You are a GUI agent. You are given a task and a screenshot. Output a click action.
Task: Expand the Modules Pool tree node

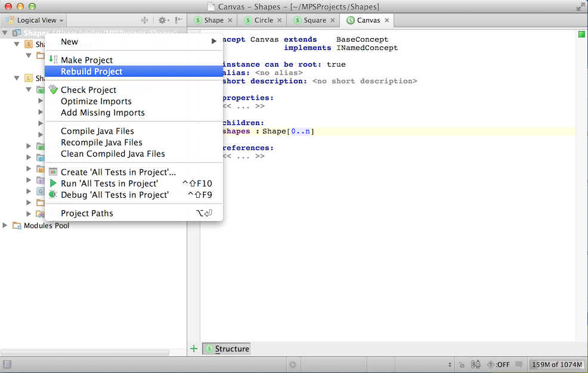pyautogui.click(x=5, y=225)
